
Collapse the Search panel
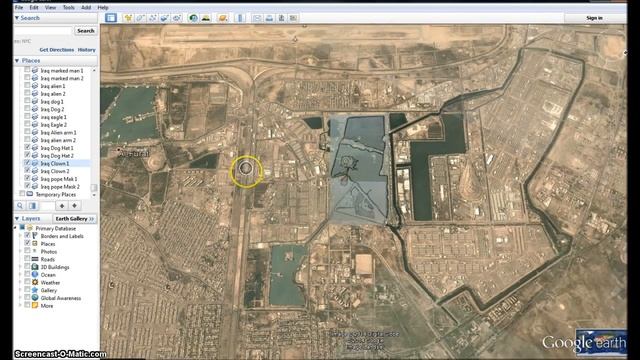point(17,18)
